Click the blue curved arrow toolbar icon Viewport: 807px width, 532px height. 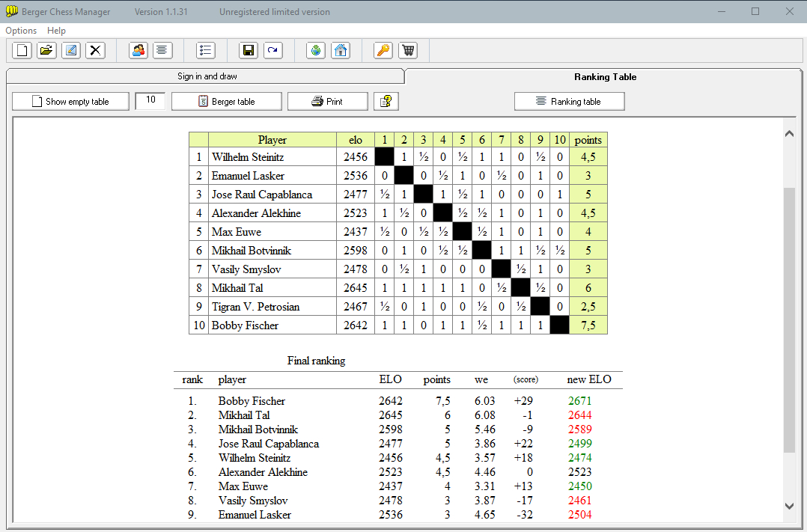pyautogui.click(x=272, y=50)
